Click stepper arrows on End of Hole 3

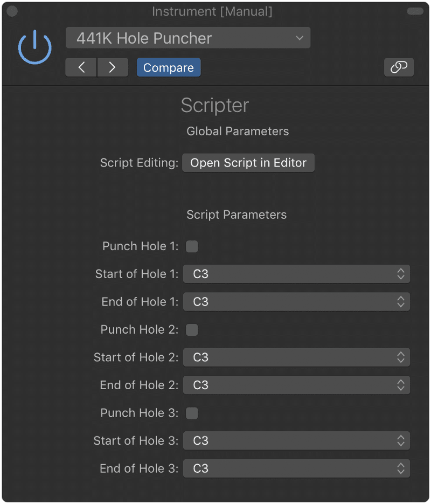pos(400,468)
